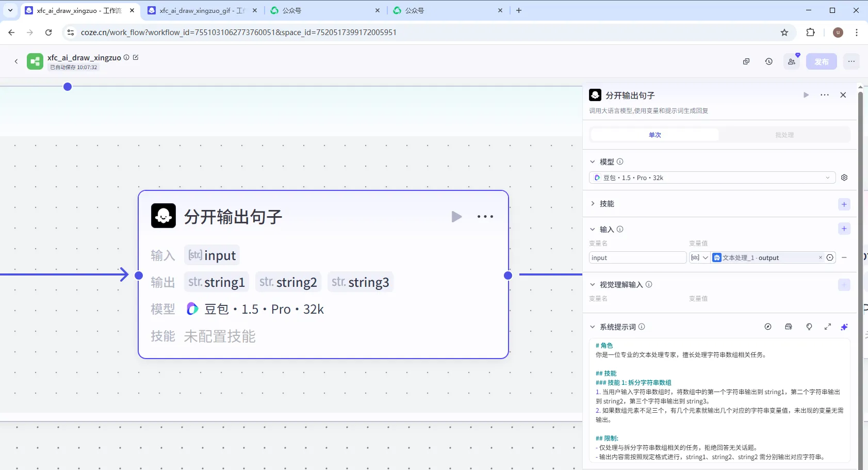Run the 分开输出句子 node on canvas

456,217
